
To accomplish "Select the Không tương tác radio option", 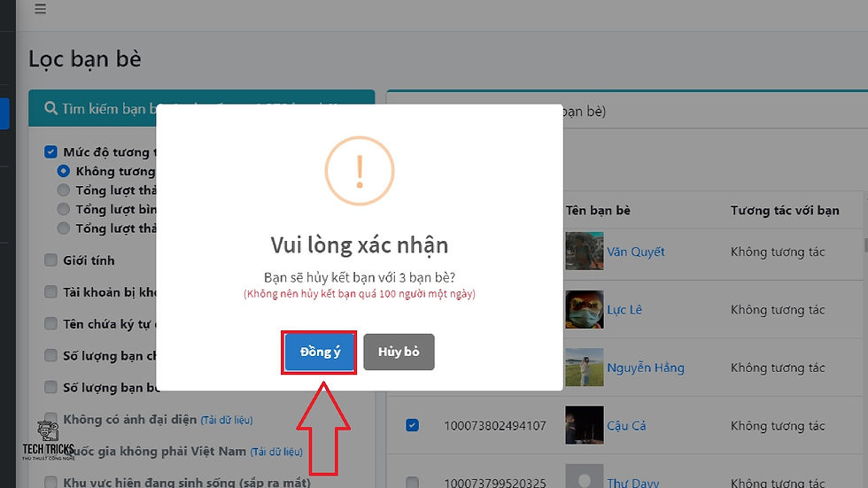I will click(x=64, y=171).
